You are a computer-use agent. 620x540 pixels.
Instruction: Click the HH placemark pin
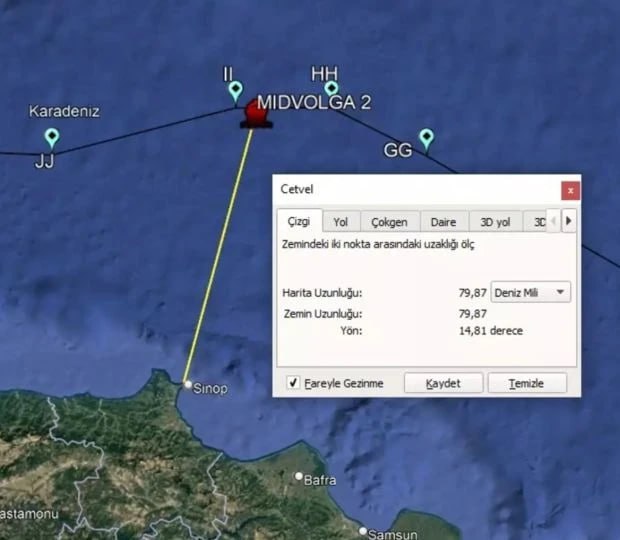coord(331,88)
